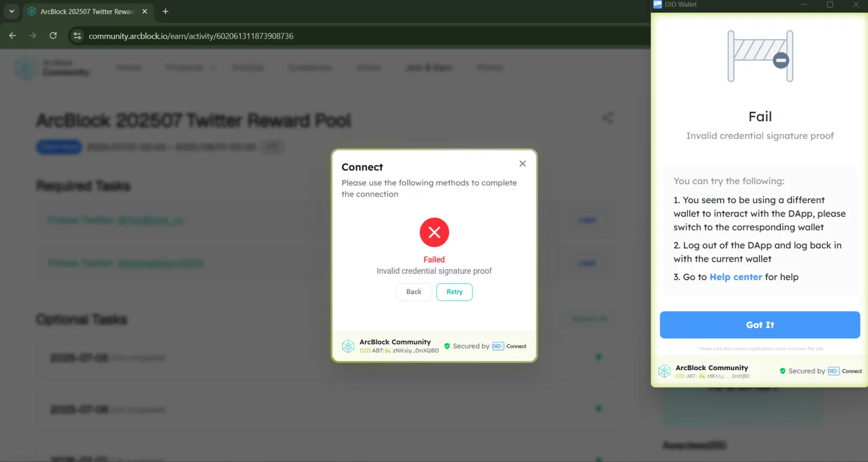Close the Connect dialog with X
Screen dimensions: 868x462
click(x=522, y=163)
